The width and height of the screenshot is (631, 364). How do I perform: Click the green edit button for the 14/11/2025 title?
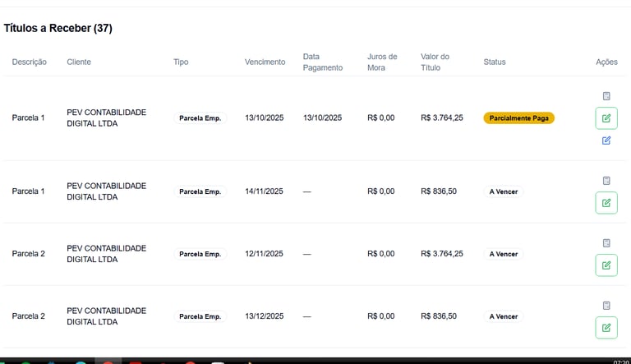click(606, 203)
